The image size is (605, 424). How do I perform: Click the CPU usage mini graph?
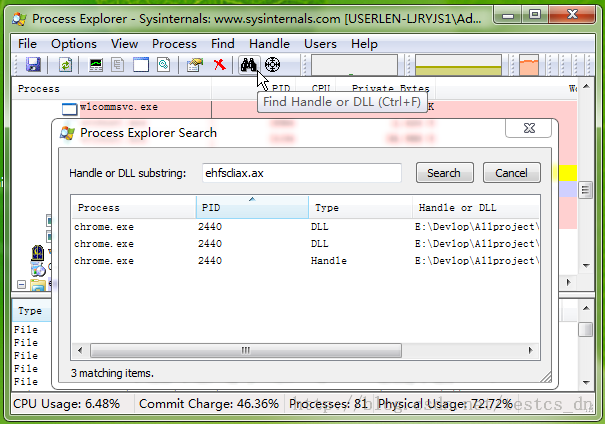(354, 65)
